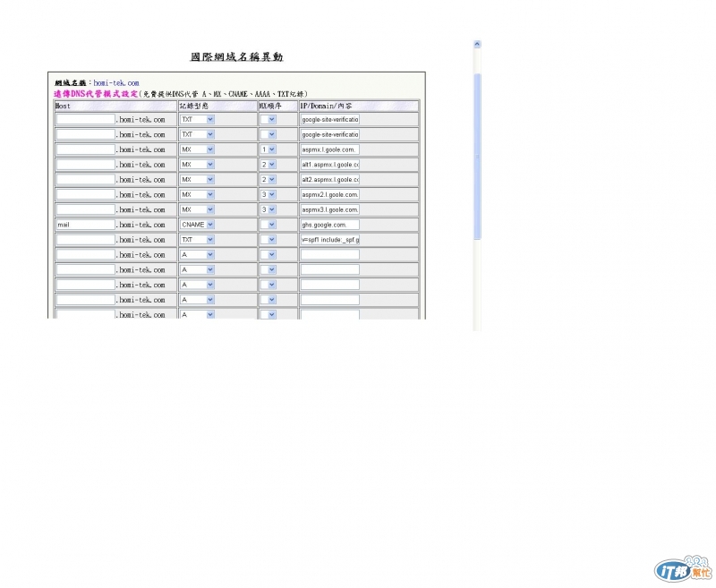
Task: Open record type dropdown for aspmx2.l.goole.com row
Action: pyautogui.click(x=197, y=195)
